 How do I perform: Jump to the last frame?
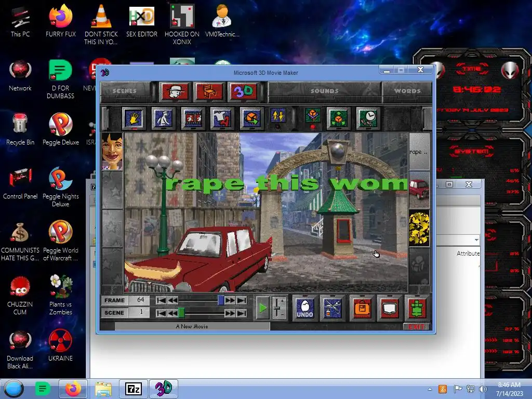pos(242,300)
